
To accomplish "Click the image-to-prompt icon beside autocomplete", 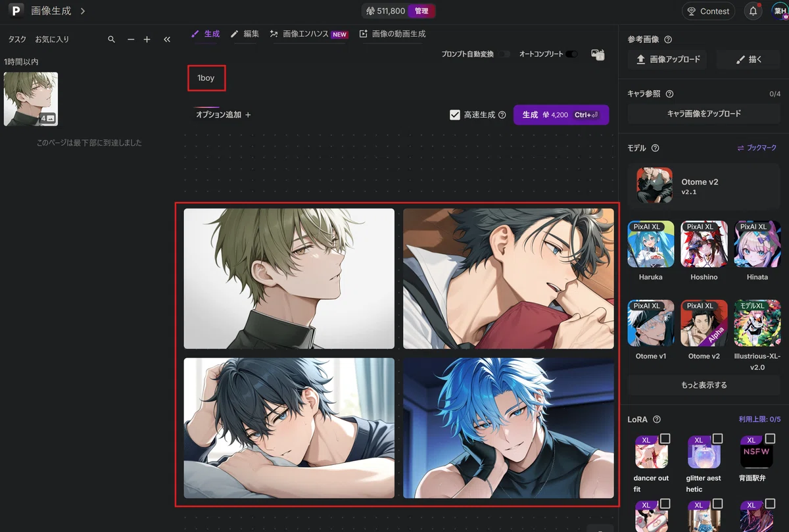I will tap(598, 55).
